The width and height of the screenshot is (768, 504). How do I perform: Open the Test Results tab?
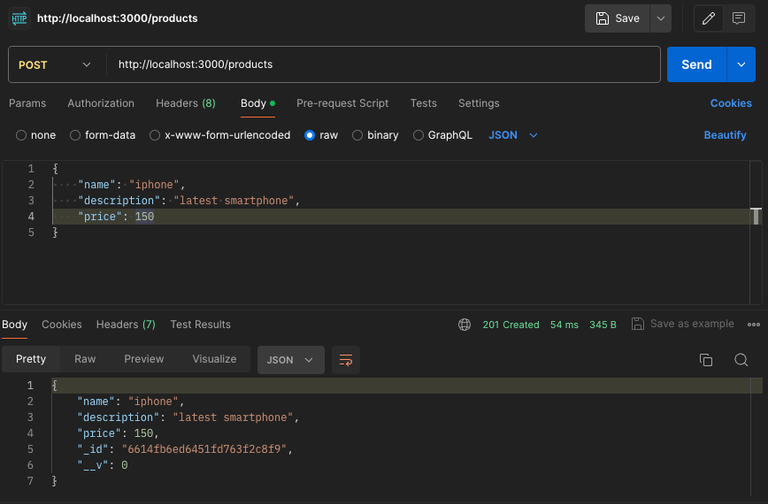point(200,324)
